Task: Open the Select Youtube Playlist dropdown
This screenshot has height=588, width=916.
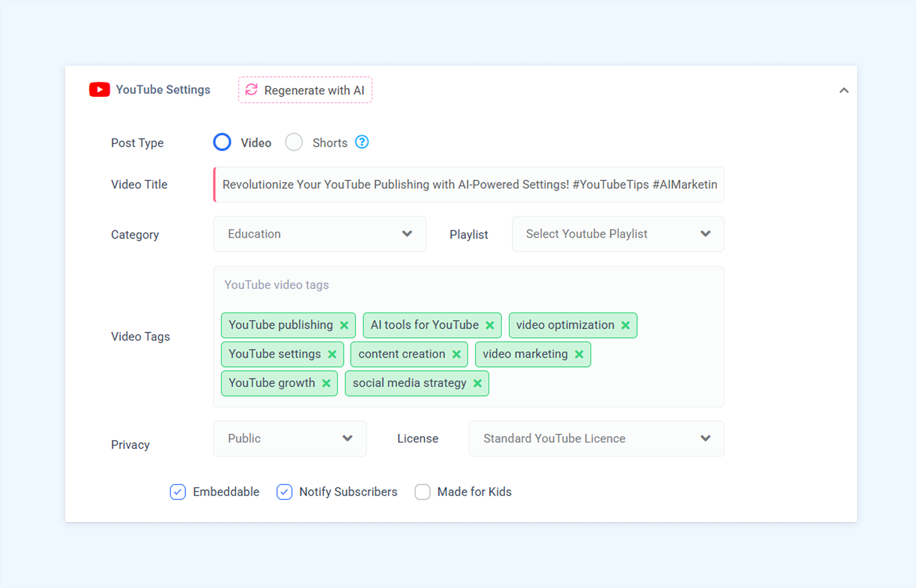Action: [618, 234]
